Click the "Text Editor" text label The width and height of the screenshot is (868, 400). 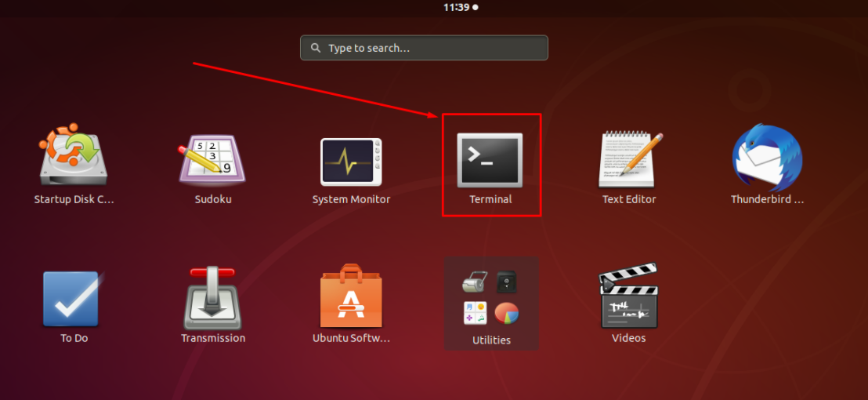[x=629, y=199]
